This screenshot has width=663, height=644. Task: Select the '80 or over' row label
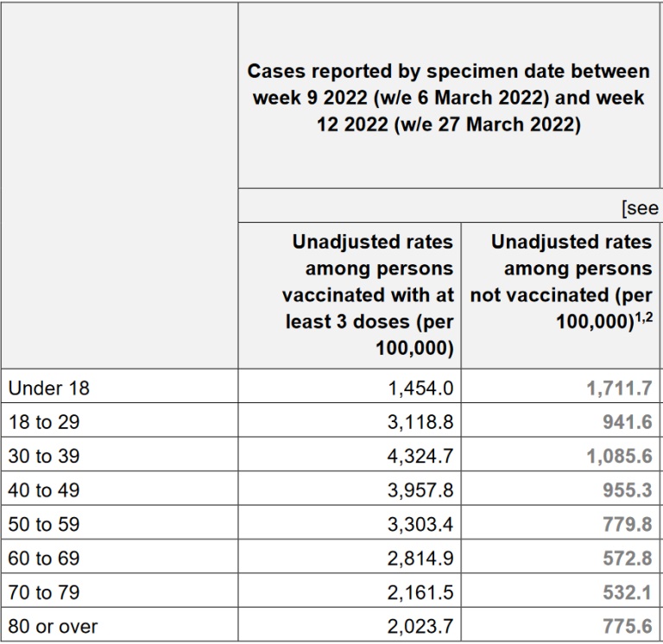tap(53, 627)
